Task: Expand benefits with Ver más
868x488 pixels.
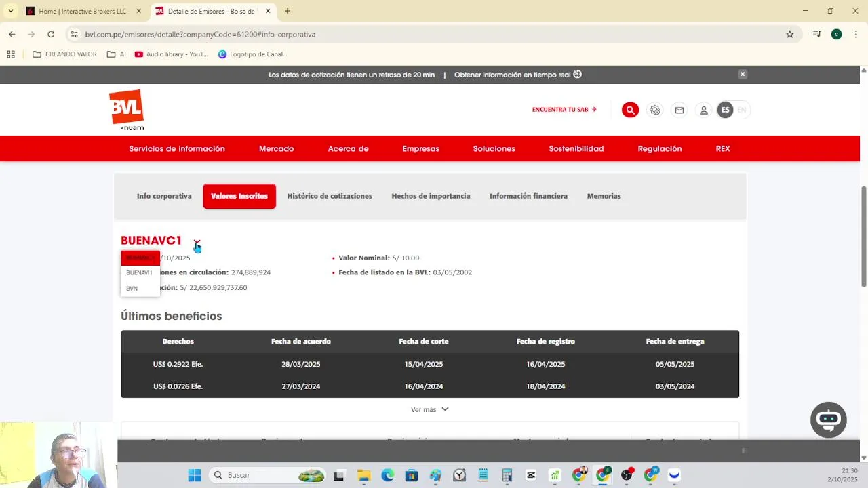Action: click(430, 409)
